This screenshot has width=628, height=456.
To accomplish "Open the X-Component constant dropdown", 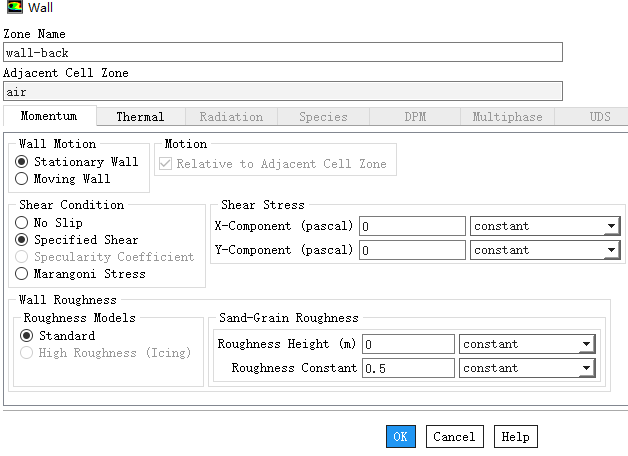I will click(611, 226).
